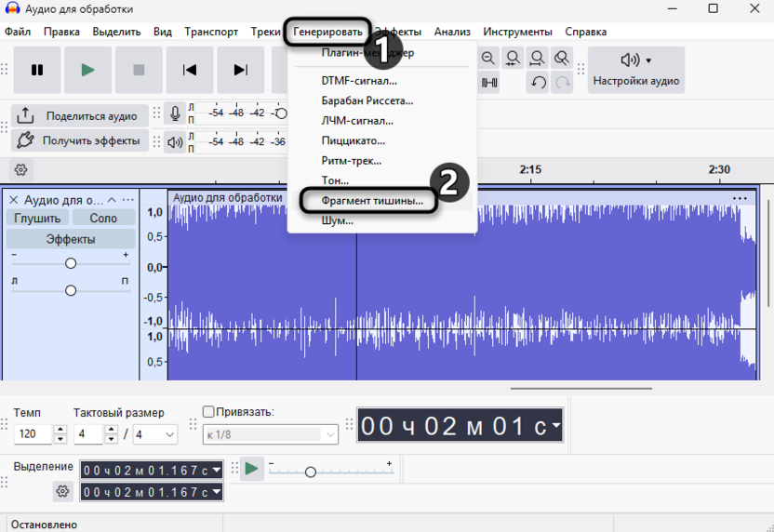This screenshot has width=774, height=532.
Task: Skip to start of track
Action: [x=190, y=70]
